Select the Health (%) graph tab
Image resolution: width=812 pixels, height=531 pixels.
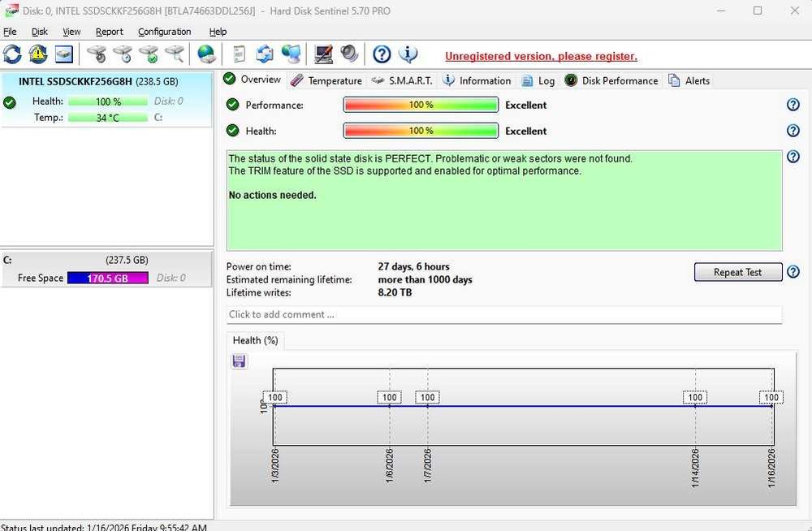click(x=255, y=340)
